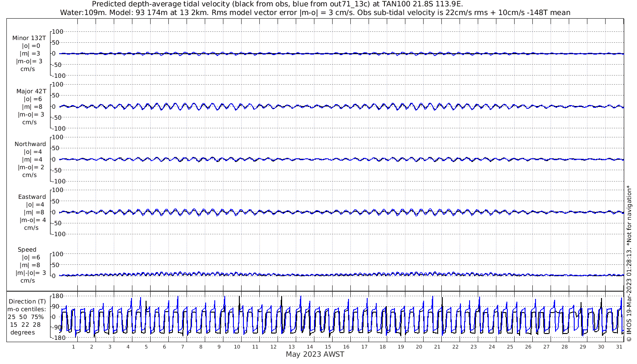Screen dimensions: 637x364
Task: Click day '31' on the date axis
Action: click(x=619, y=347)
